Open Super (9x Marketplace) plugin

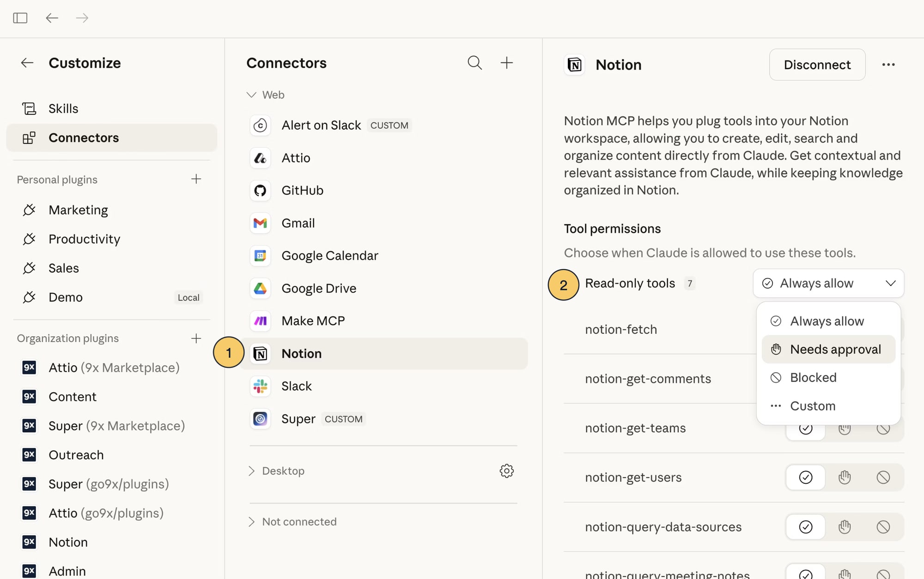(112, 426)
